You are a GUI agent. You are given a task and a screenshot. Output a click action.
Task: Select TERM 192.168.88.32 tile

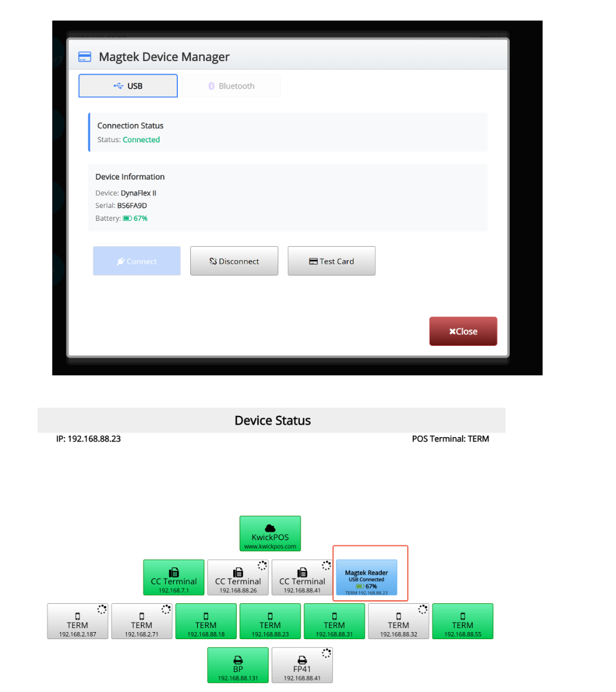pos(399,622)
